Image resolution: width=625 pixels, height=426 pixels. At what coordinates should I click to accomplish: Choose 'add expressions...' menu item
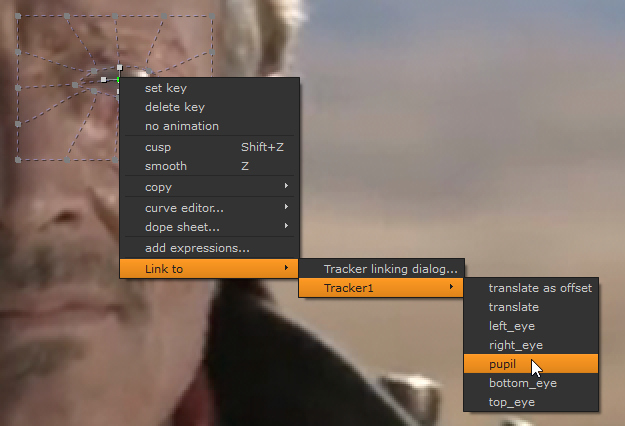[197, 248]
